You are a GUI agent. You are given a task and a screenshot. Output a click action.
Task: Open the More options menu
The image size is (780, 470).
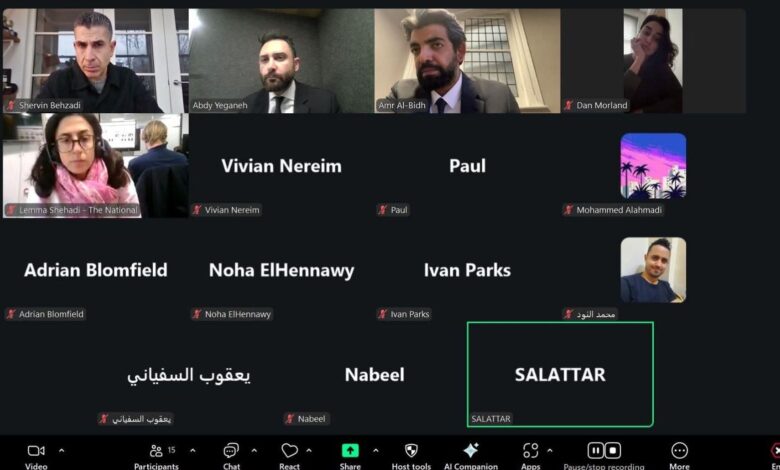click(679, 451)
